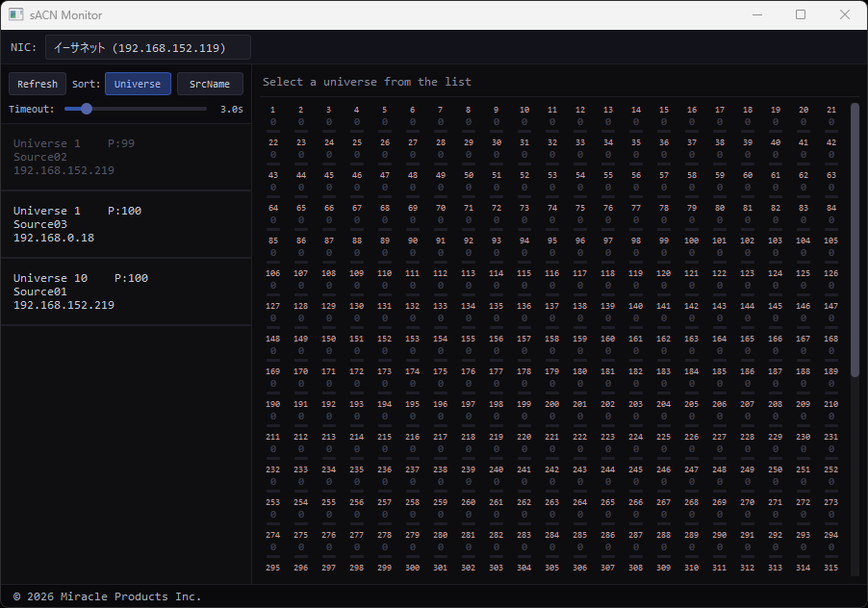Select Universe 1 from Source03
This screenshot has height=608, width=868.
[125, 224]
